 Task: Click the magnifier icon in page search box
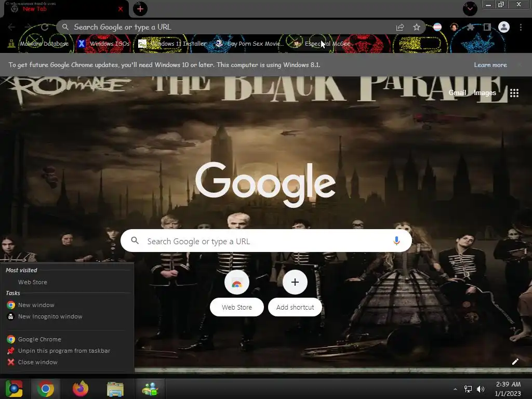(135, 241)
